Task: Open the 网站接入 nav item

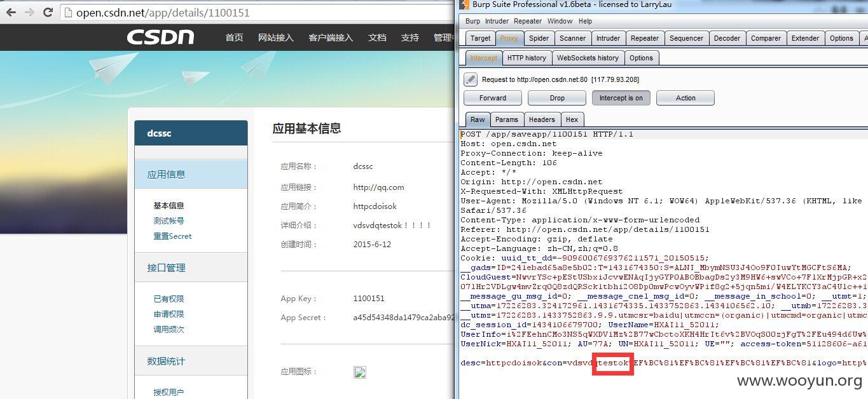Action: click(276, 37)
